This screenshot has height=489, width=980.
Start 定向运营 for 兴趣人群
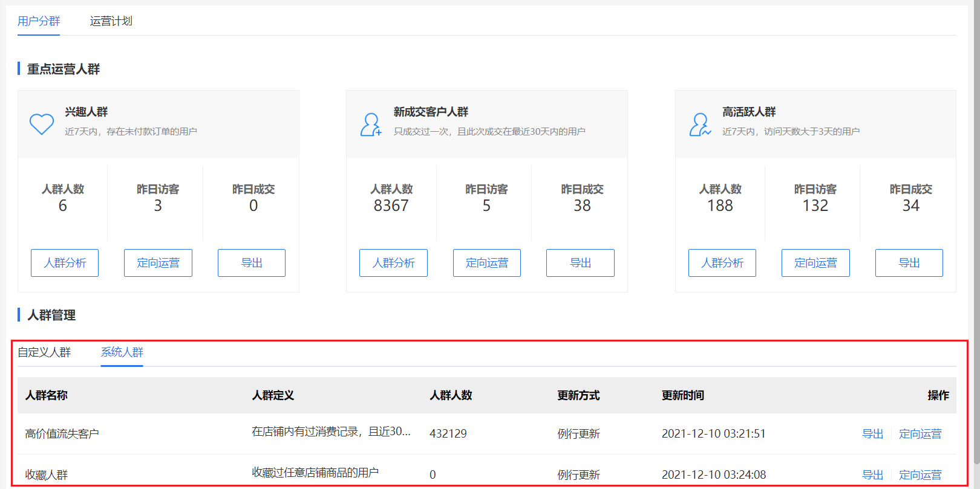coord(158,263)
